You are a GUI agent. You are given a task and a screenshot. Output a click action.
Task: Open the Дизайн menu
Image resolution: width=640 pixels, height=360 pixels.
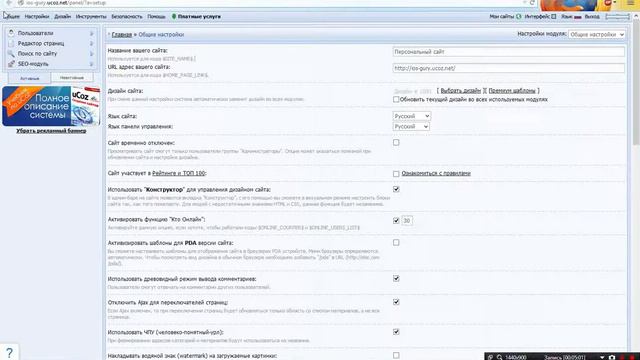pos(62,17)
